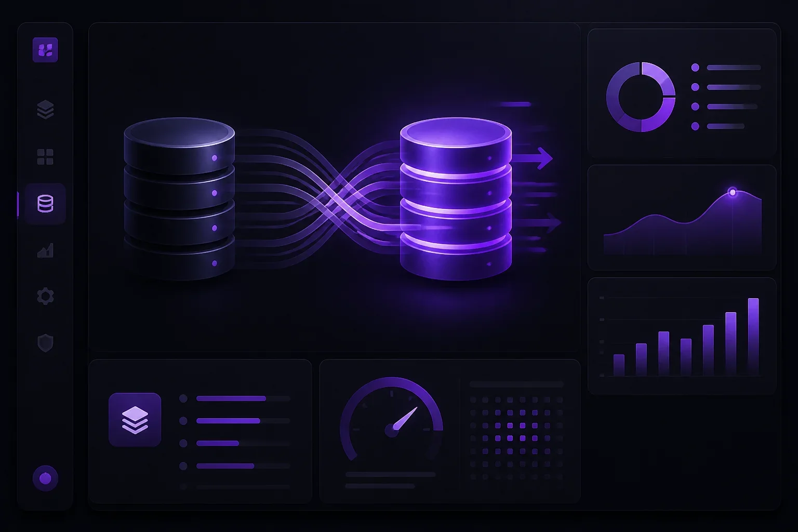Image resolution: width=798 pixels, height=532 pixels.
Task: Click the upper outgoing purple arrow
Action: point(533,158)
